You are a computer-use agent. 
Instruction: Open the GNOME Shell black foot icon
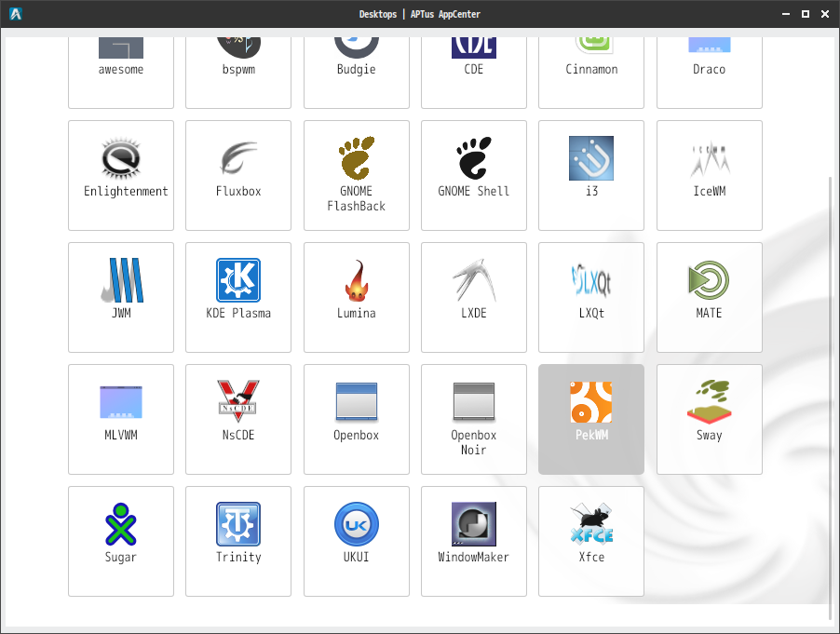474,158
